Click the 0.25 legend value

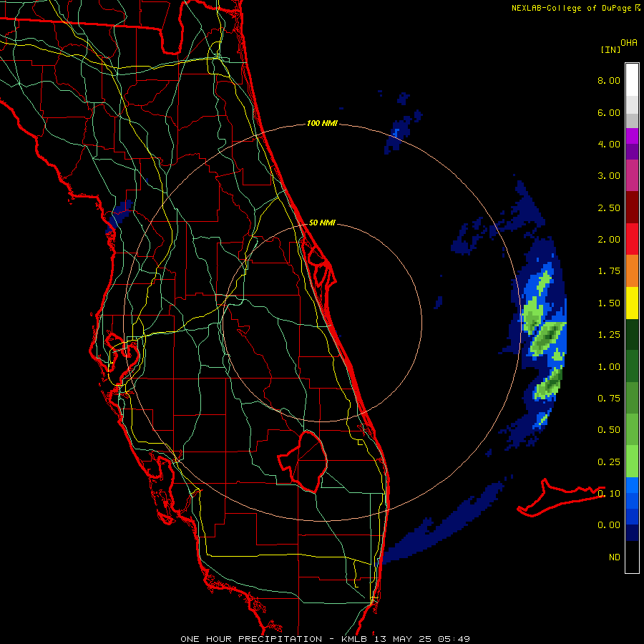click(609, 462)
